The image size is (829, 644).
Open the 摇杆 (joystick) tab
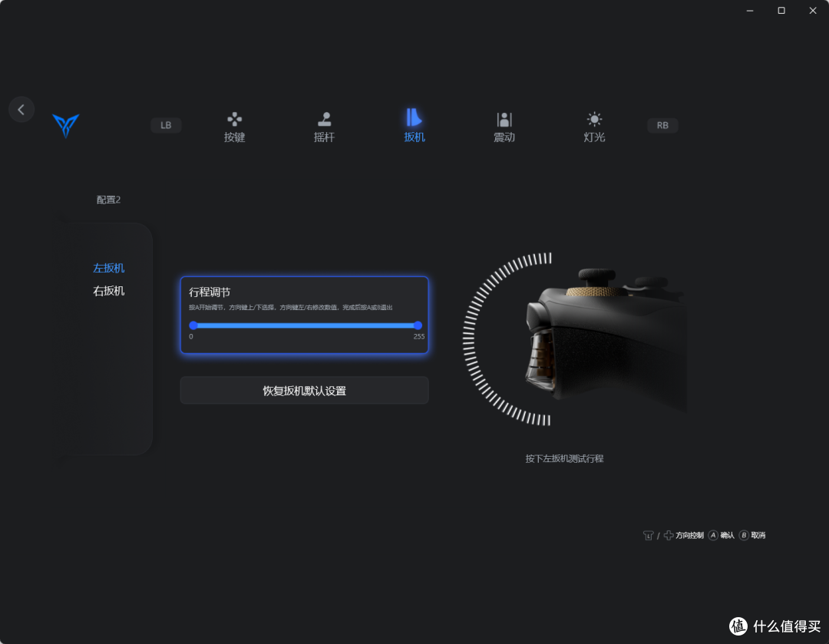tap(324, 127)
